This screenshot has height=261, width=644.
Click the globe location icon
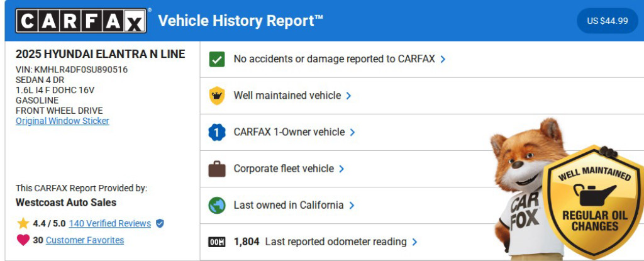217,205
